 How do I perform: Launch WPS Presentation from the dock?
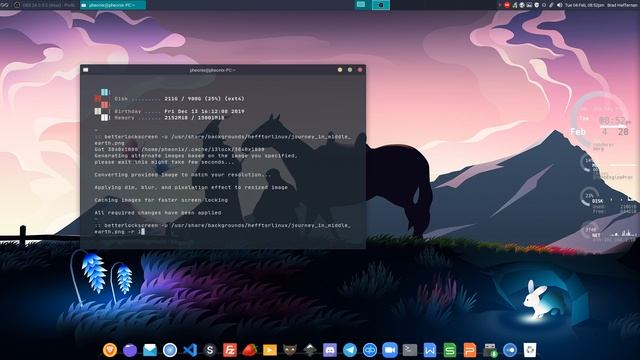pyautogui.click(x=470, y=350)
